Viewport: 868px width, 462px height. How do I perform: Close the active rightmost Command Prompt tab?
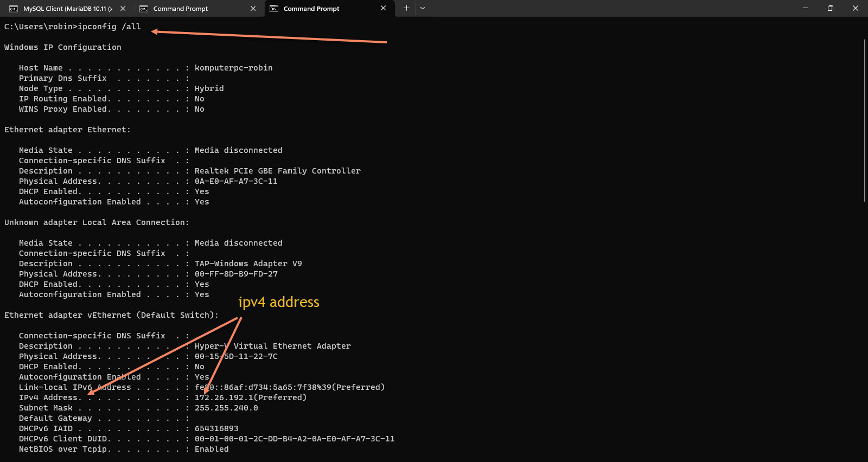coord(384,8)
